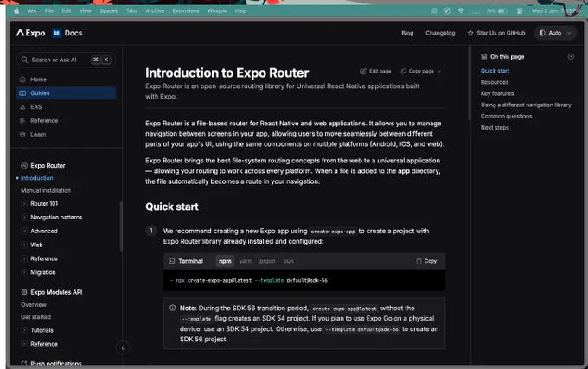Click the Wi-Fi status icon
588x369 pixels.
click(x=461, y=11)
